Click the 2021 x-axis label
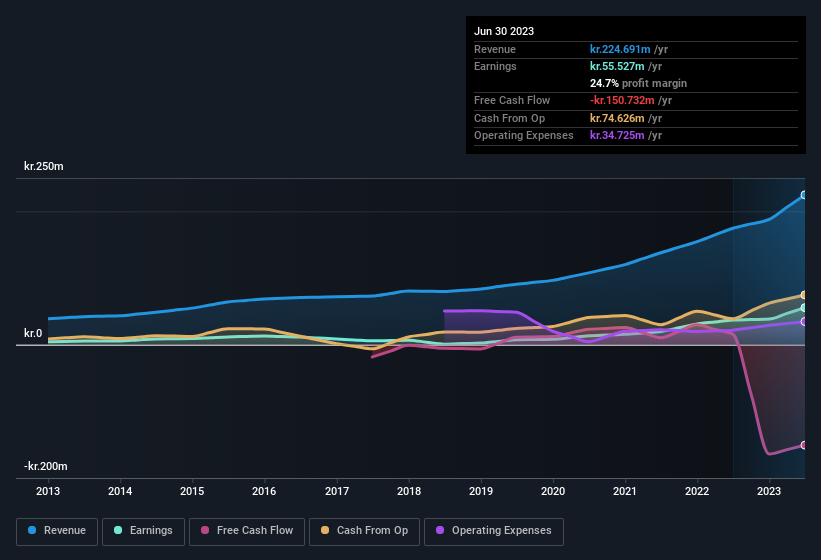Screen dimensions: 821x560 click(625, 491)
